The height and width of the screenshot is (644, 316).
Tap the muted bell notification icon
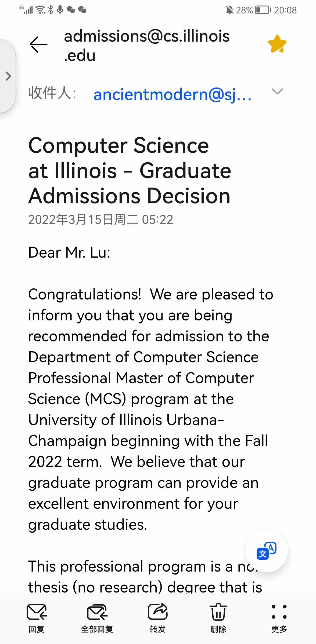(x=229, y=10)
